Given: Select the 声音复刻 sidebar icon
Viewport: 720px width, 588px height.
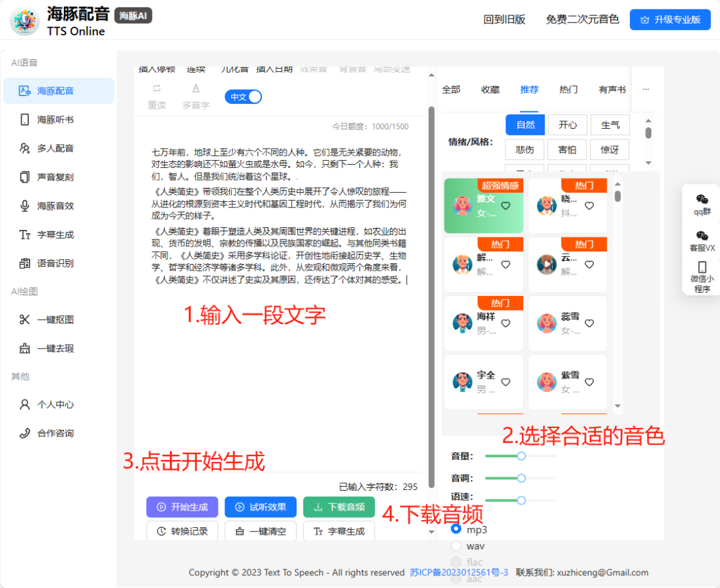Looking at the screenshot, I should pyautogui.click(x=25, y=177).
